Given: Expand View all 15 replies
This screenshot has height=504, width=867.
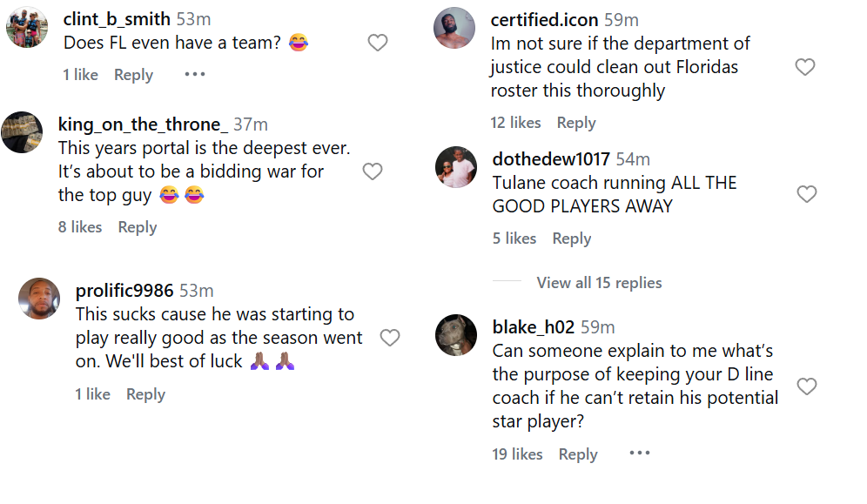Looking at the screenshot, I should 599,283.
